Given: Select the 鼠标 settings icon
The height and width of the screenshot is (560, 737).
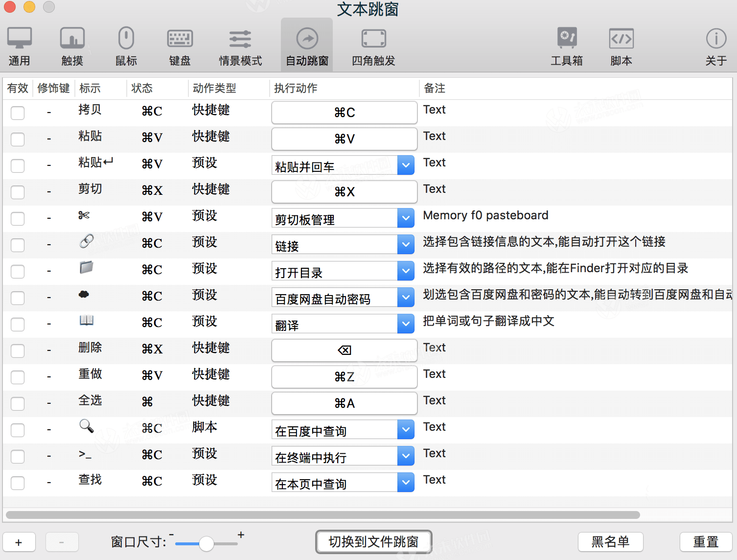Looking at the screenshot, I should 126,45.
